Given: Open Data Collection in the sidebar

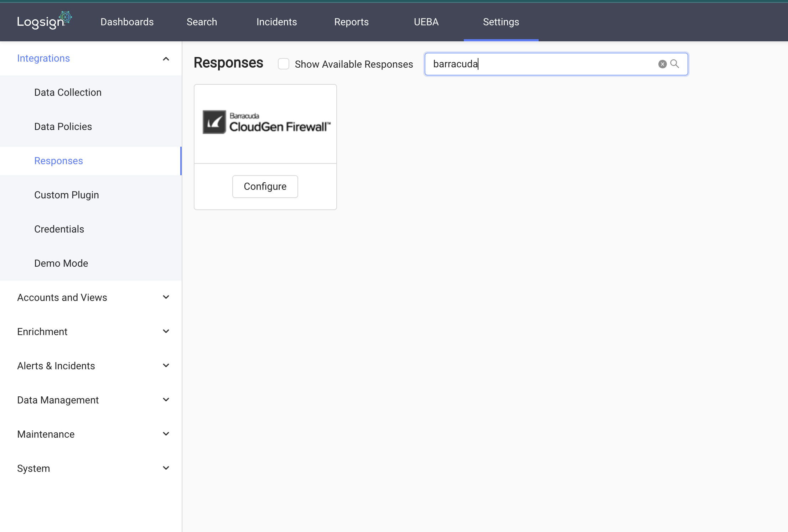Looking at the screenshot, I should 91,93.
